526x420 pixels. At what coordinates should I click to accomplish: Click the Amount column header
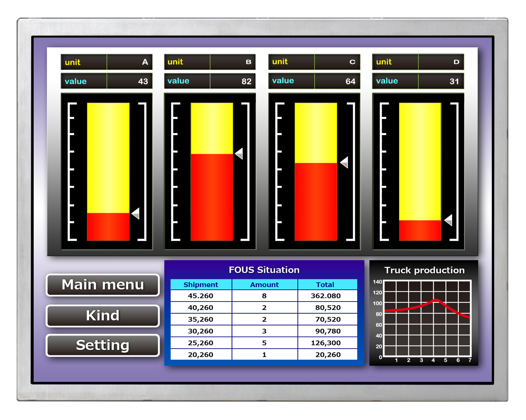pyautogui.click(x=264, y=285)
